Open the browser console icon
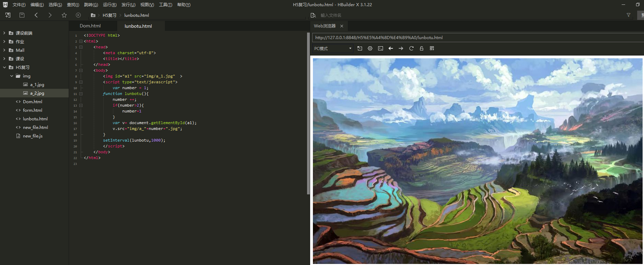 coord(381,48)
